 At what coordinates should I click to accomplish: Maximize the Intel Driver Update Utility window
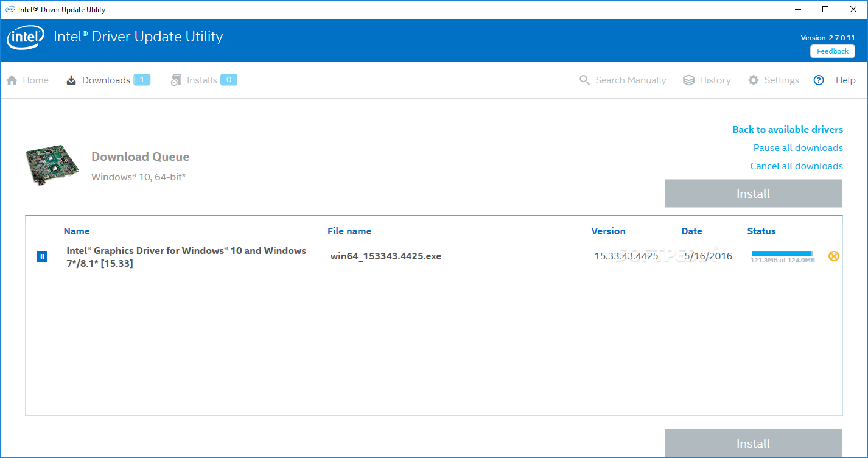(825, 9)
